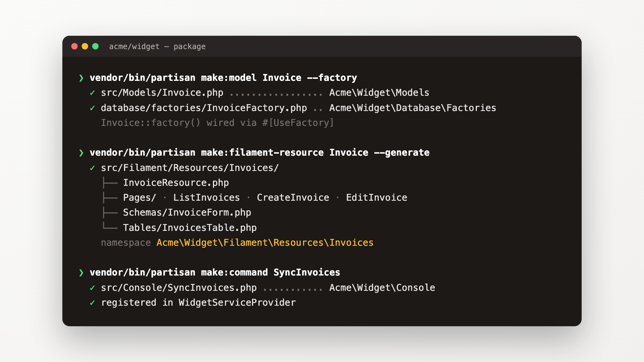
Task: Select the Tables/InvoicesTable.php tree entry
Action: click(x=190, y=228)
